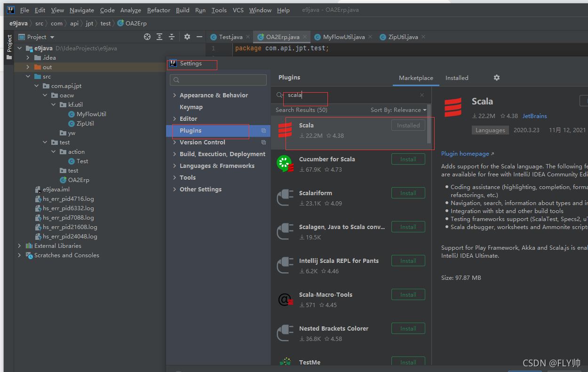Image resolution: width=588 pixels, height=372 pixels.
Task: Click the Expand All icon in Project panel
Action: [x=159, y=37]
